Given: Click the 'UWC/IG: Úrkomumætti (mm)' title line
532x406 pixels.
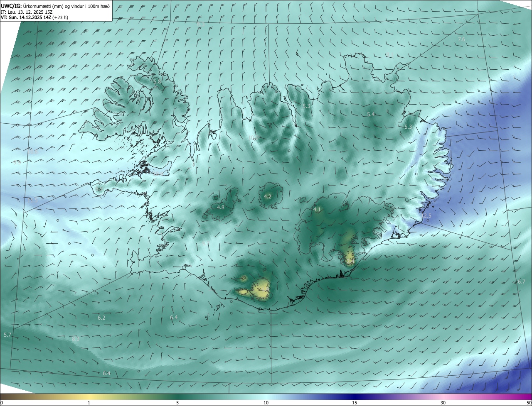Looking at the screenshot, I should (55, 6).
